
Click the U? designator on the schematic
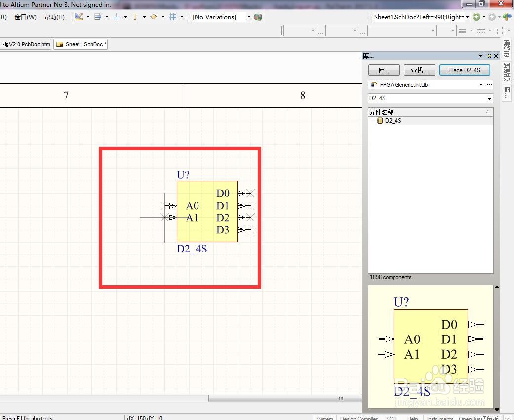[x=183, y=175]
